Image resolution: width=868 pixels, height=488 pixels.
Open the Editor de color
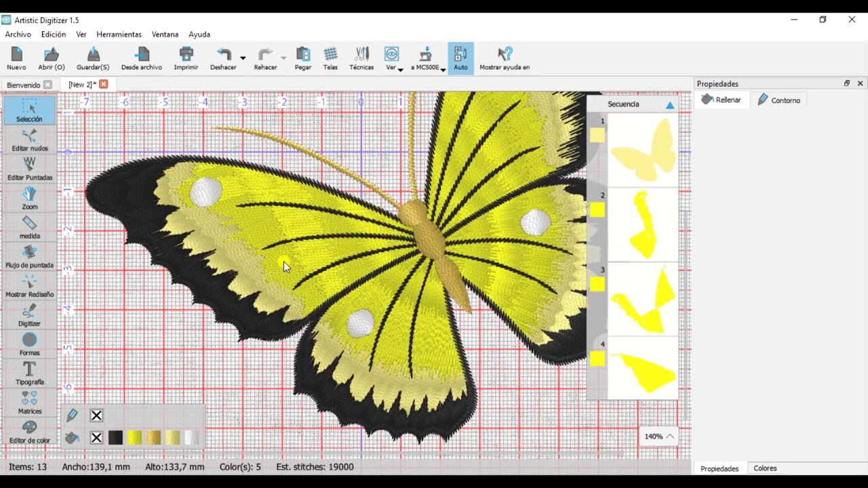[29, 432]
